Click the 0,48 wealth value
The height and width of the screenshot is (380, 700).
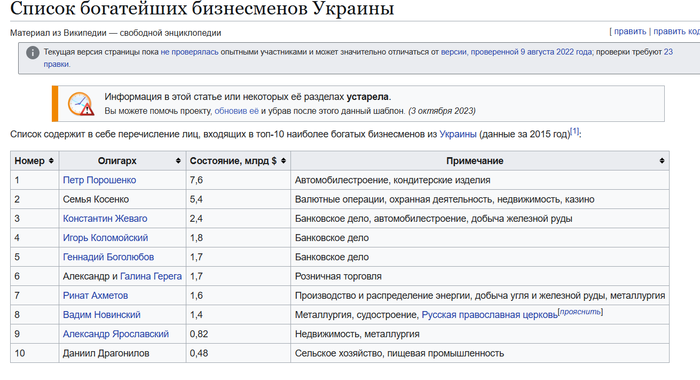199,353
